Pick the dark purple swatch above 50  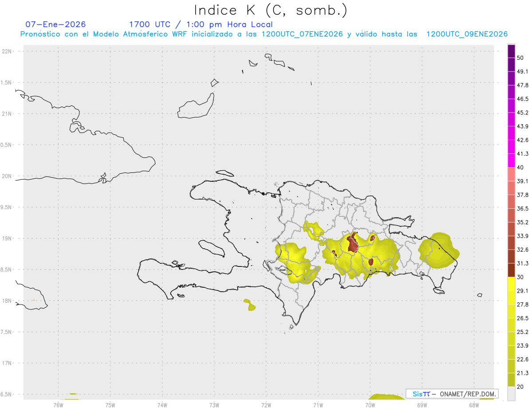pyautogui.click(x=511, y=51)
